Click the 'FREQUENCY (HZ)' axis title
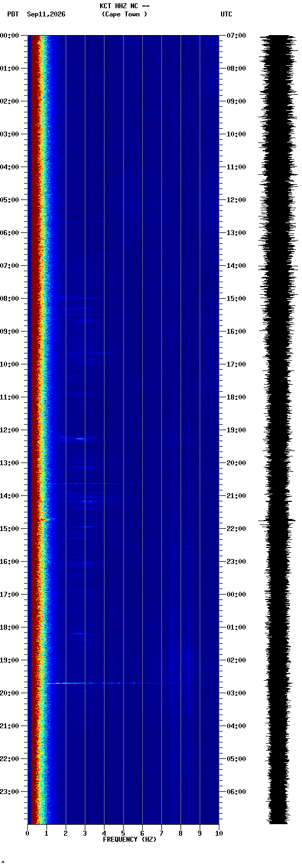The height and width of the screenshot is (868, 302). [130, 840]
